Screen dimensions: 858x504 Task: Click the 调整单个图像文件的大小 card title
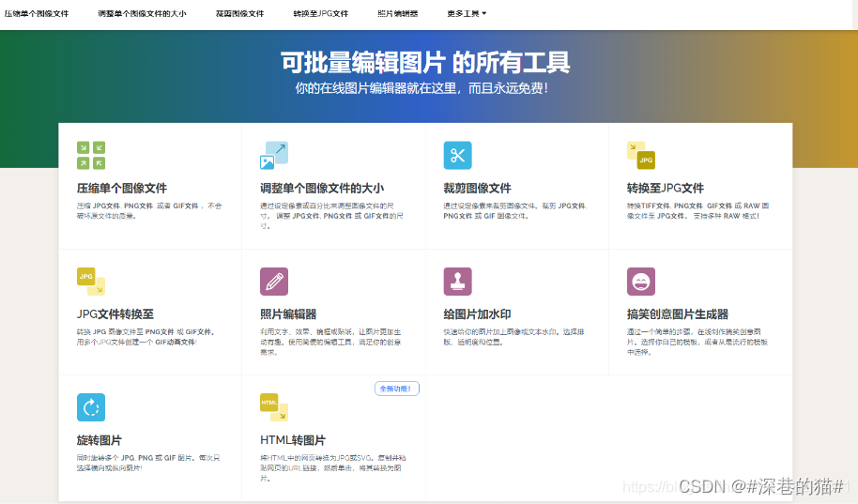pyautogui.click(x=322, y=189)
